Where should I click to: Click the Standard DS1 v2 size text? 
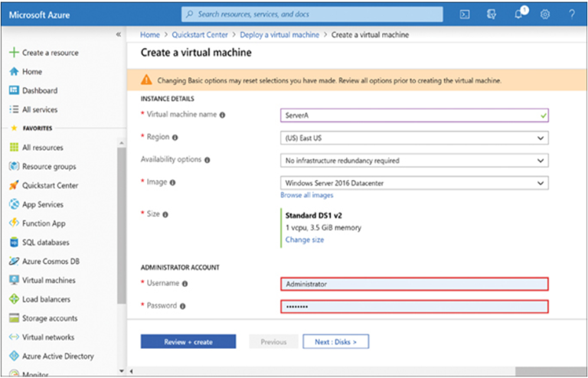coord(313,216)
